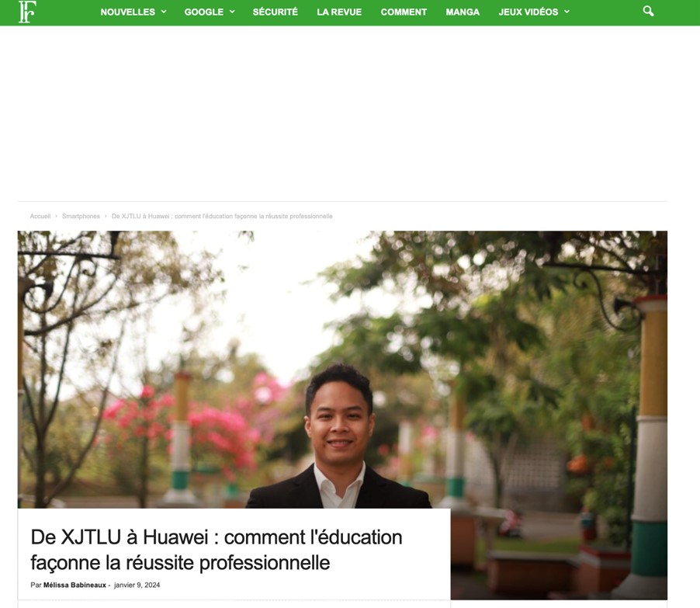Go to the Sécurité section

point(275,12)
